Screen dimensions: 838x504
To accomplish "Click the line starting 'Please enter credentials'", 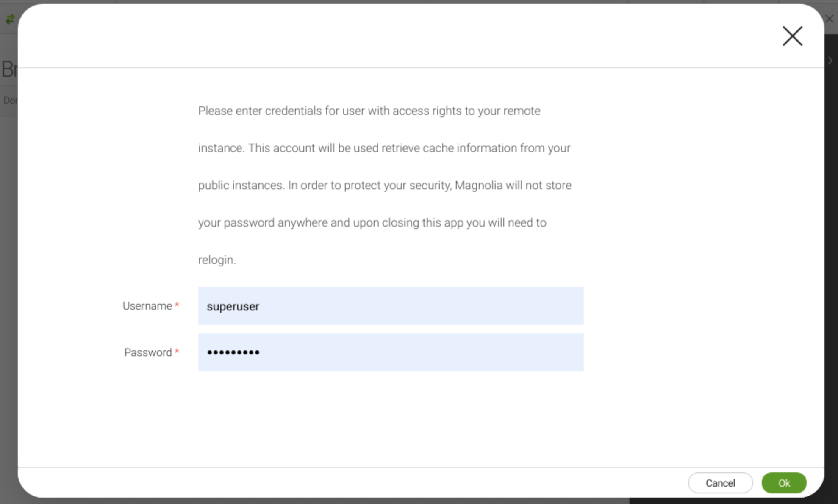I will (369, 111).
